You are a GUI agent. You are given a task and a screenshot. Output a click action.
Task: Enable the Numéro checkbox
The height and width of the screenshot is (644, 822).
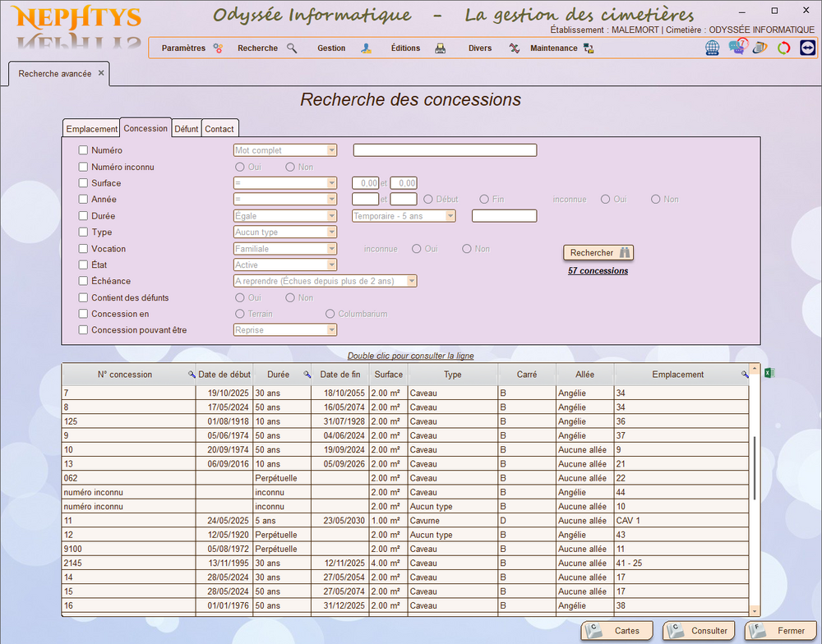pos(83,150)
